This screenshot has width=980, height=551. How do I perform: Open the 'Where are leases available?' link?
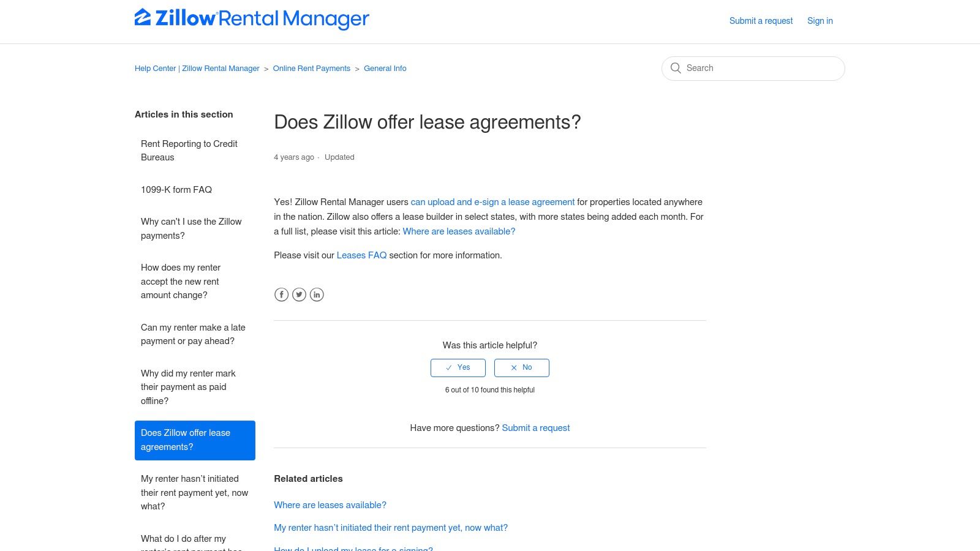[459, 231]
